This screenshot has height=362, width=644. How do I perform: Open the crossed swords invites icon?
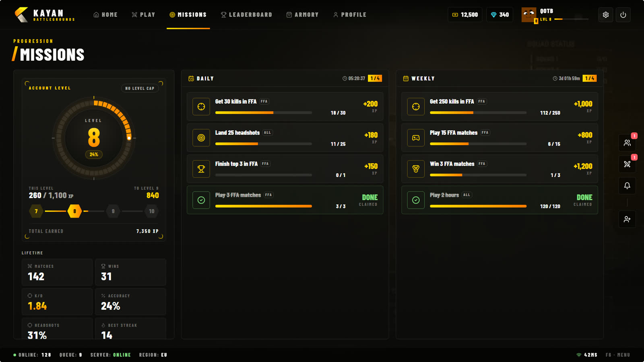[627, 164]
